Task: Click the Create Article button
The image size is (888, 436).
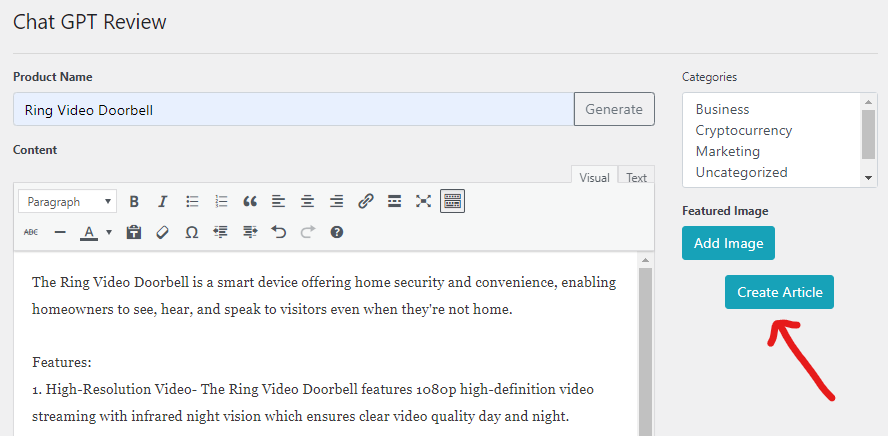Action: 779,292
